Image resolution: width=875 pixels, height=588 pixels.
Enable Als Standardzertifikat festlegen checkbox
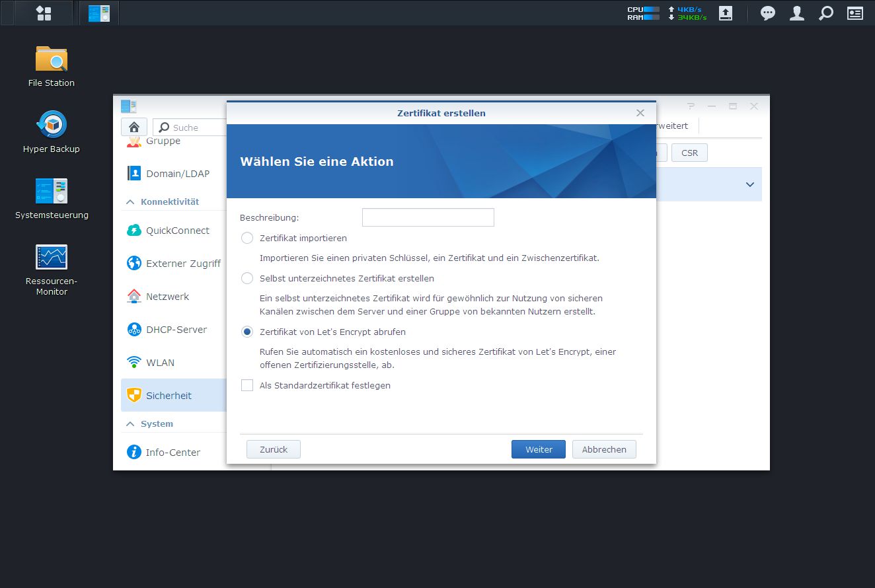pyautogui.click(x=247, y=385)
